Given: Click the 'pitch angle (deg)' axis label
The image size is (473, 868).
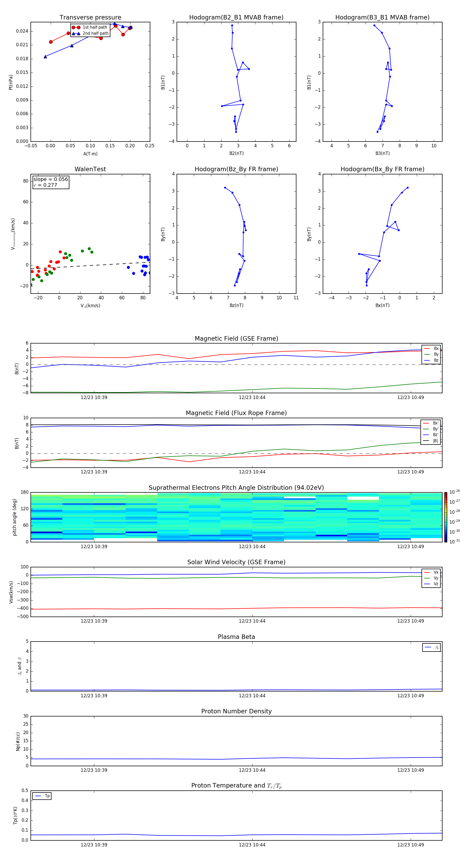Looking at the screenshot, I should tap(14, 517).
